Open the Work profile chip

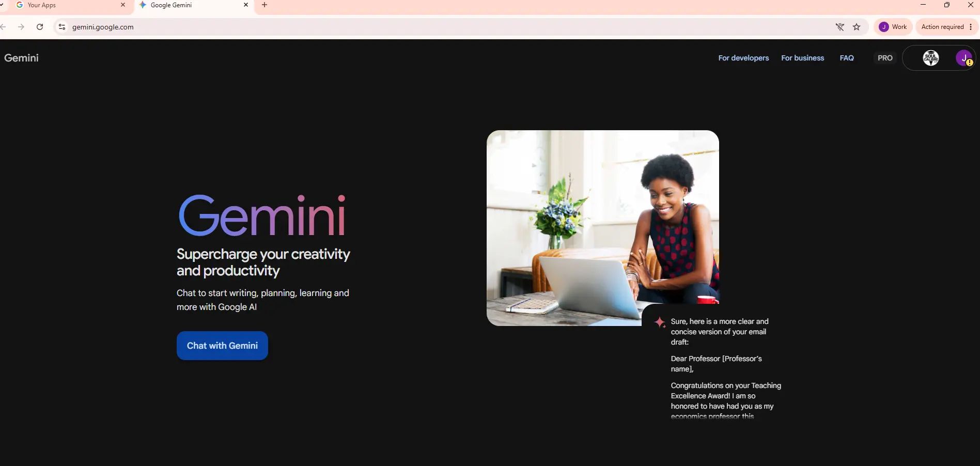point(893,27)
